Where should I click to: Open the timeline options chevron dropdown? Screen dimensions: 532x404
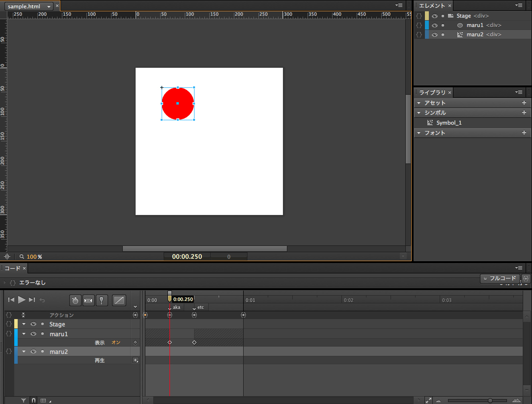click(135, 307)
